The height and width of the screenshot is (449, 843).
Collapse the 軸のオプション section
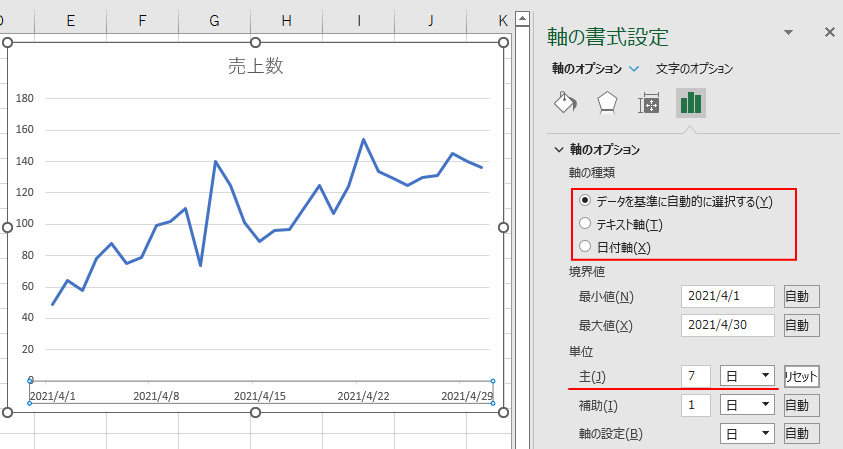pyautogui.click(x=559, y=149)
